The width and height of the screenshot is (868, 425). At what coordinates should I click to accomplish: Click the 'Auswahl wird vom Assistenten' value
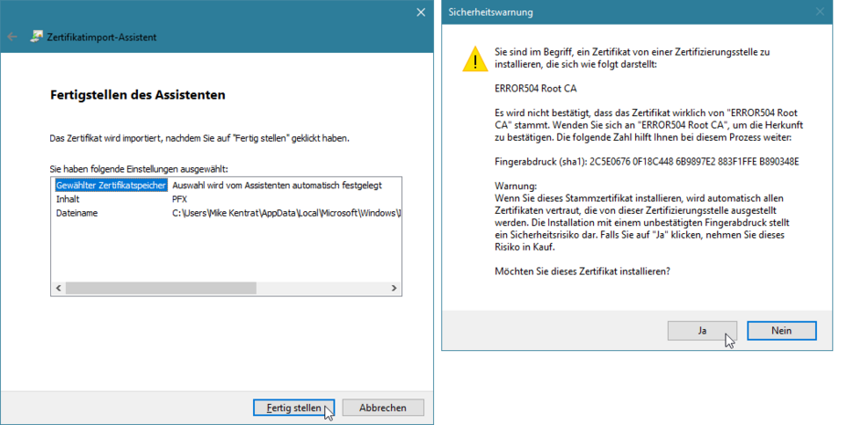[277, 186]
